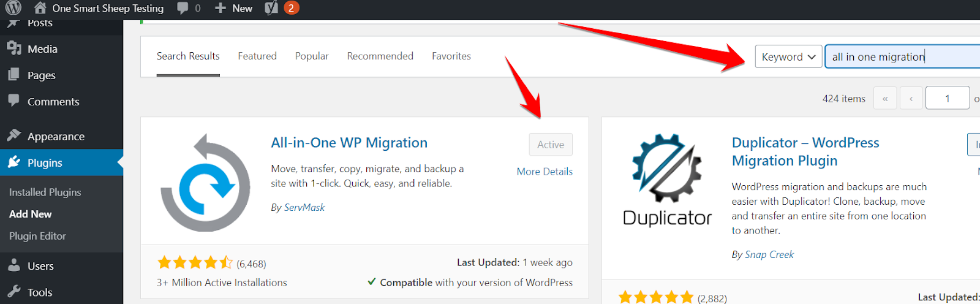The width and height of the screenshot is (980, 304).
Task: Click the Users person icon
Action: coord(13,265)
